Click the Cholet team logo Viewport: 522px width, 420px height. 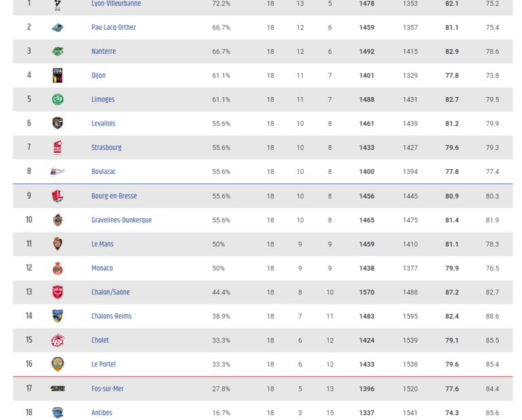[x=58, y=340]
